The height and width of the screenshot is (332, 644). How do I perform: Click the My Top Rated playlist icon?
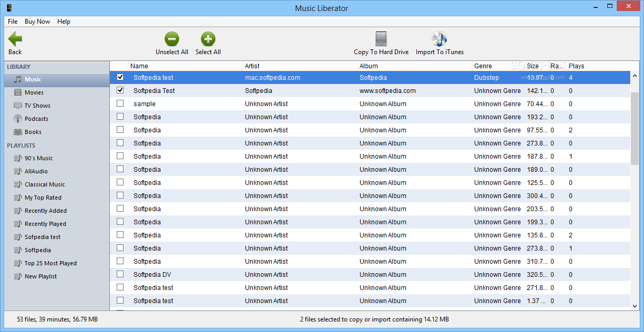pyautogui.click(x=18, y=198)
